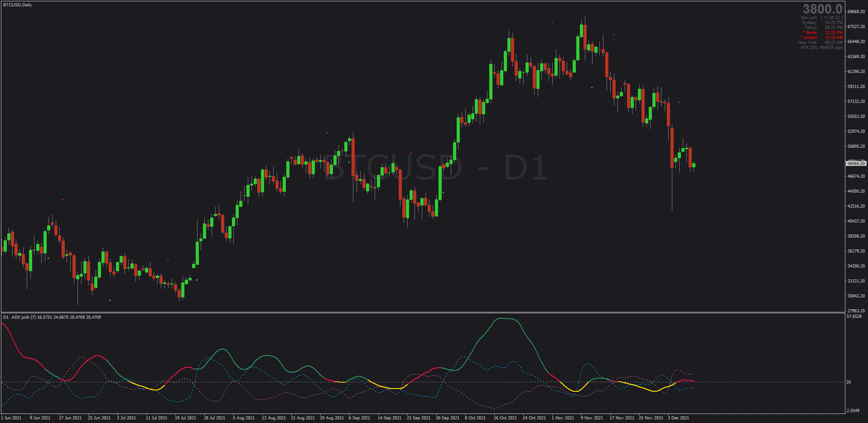The image size is (868, 423).
Task: Select the 1 Nov 2021 date label
Action: [x=563, y=418]
